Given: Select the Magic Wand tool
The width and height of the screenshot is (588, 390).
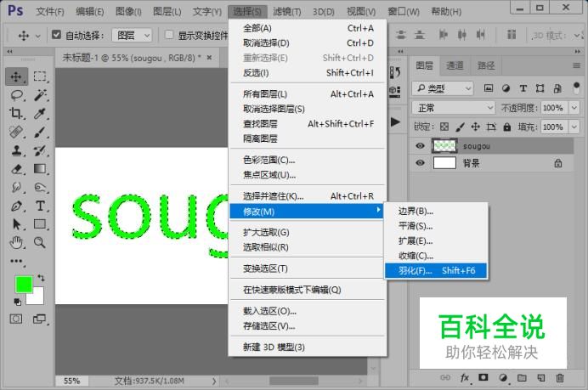Looking at the screenshot, I should click(40, 95).
